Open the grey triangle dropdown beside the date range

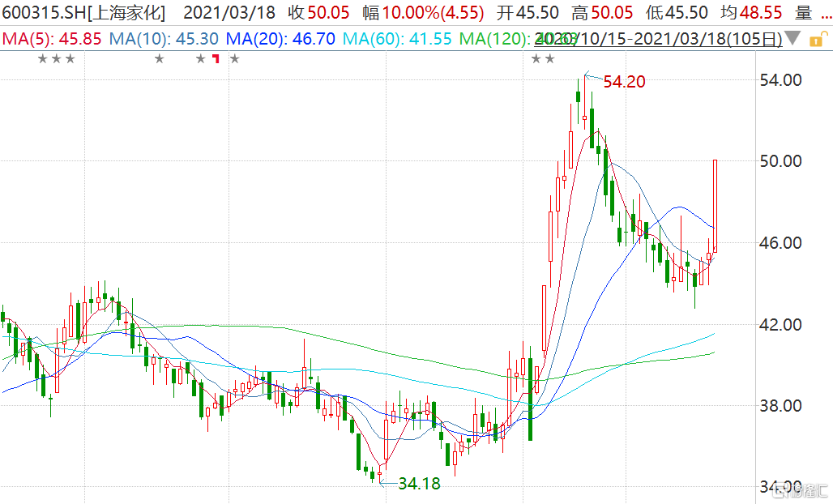(792, 38)
